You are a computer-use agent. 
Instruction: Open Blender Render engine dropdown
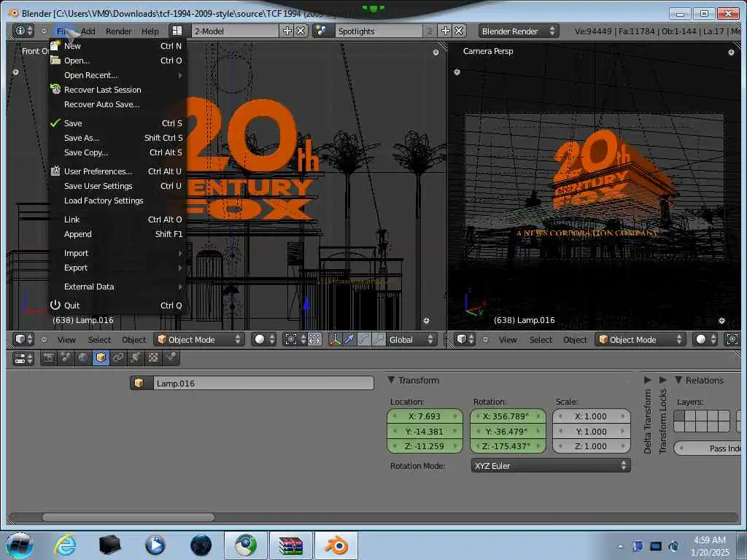[x=519, y=31]
